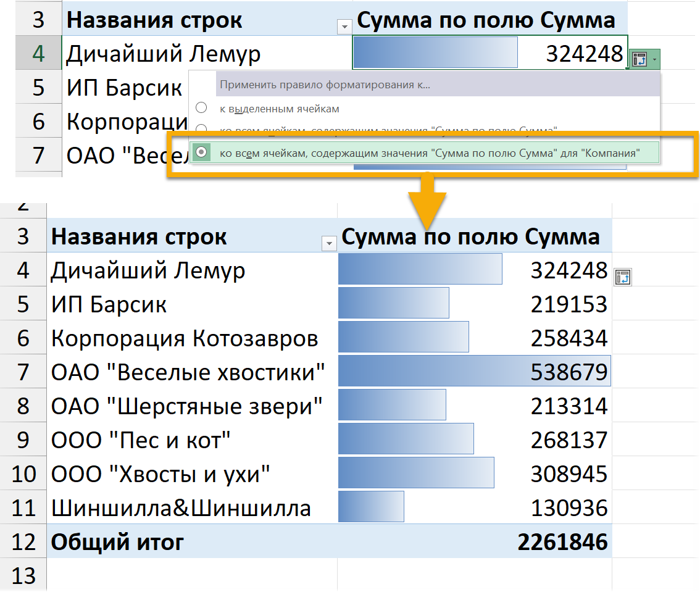
Task: Select cell 'ОАО "Веселые хвостики"'
Action: point(192,372)
